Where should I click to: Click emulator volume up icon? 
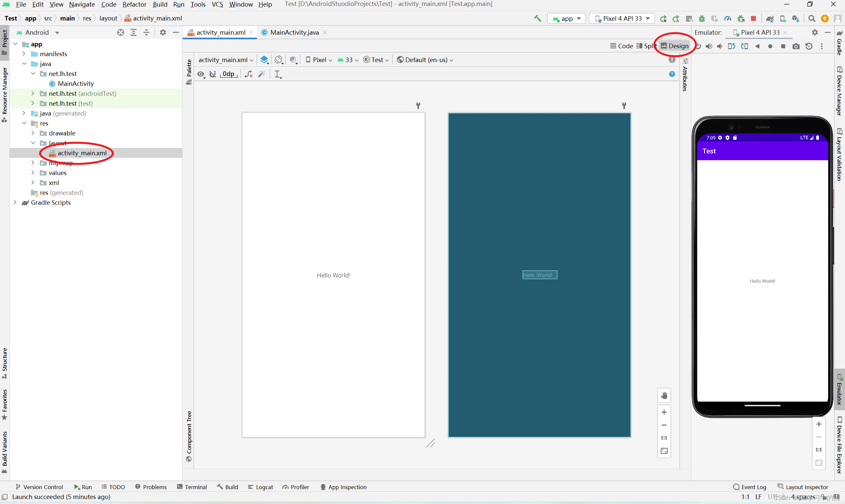(x=709, y=46)
